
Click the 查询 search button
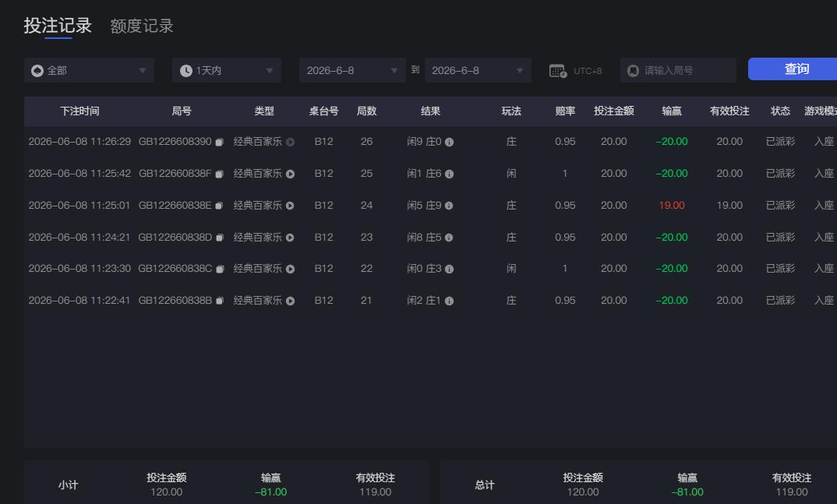793,69
